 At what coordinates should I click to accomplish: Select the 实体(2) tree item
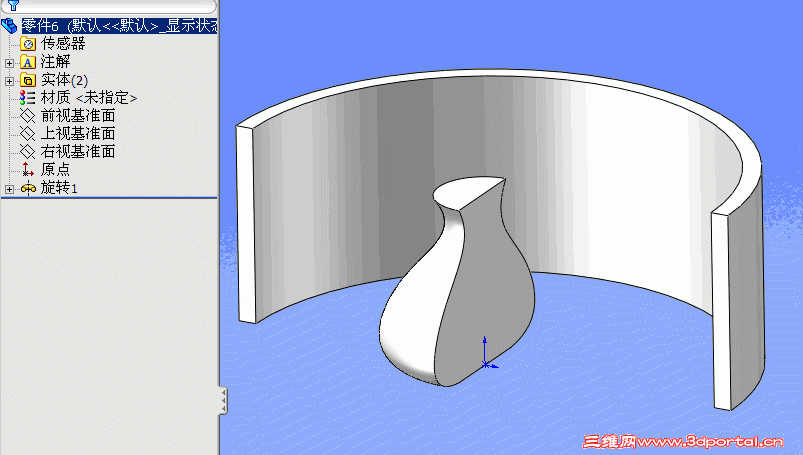point(64,80)
